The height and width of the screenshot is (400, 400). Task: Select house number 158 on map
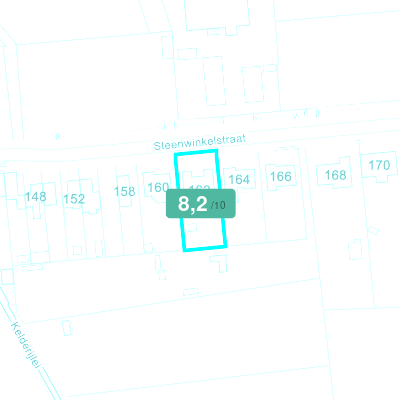[124, 191]
